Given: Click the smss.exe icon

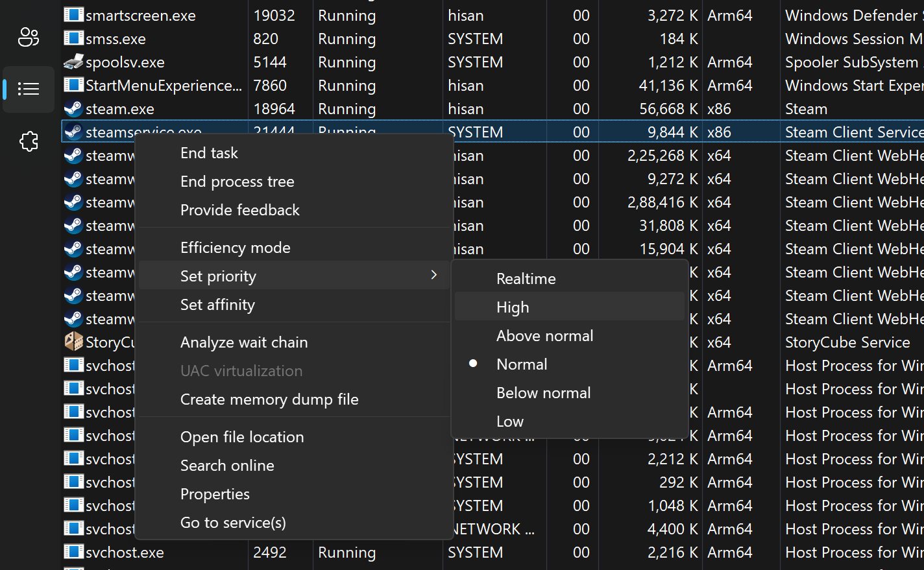Looking at the screenshot, I should (x=73, y=38).
